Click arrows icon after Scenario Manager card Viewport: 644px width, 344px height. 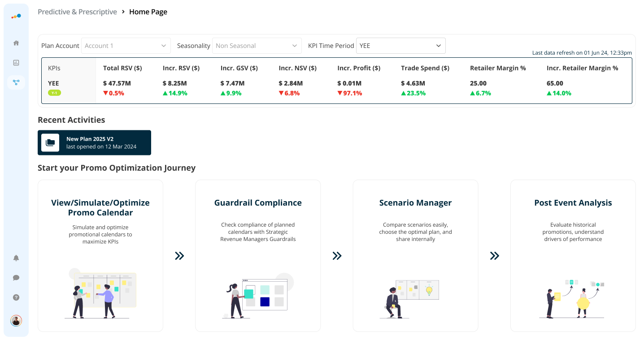(x=494, y=256)
